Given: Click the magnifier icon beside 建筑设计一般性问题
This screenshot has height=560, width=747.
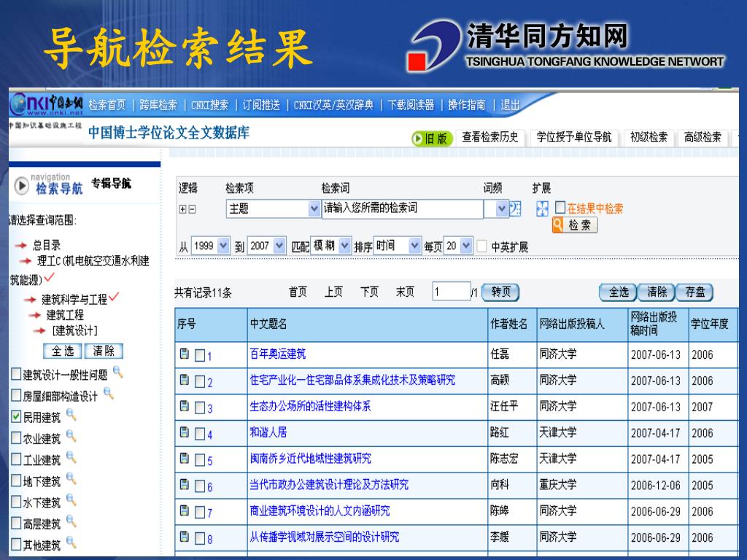Looking at the screenshot, I should [117, 373].
